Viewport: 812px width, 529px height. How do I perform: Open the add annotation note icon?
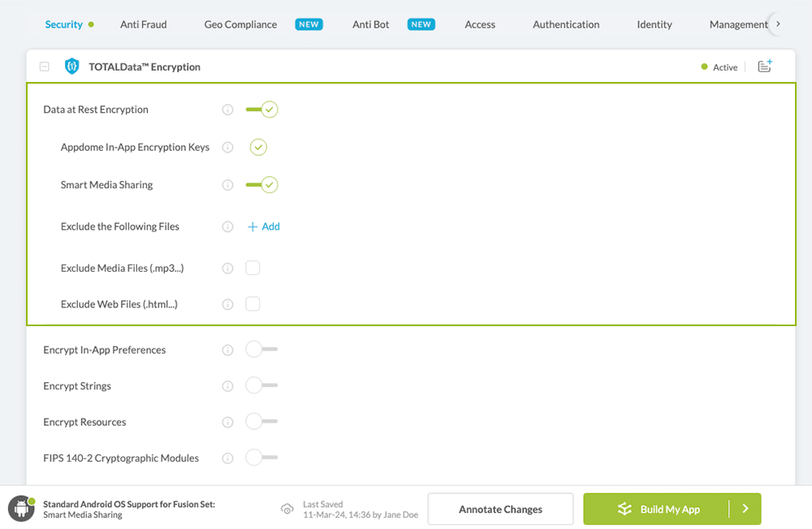click(764, 67)
